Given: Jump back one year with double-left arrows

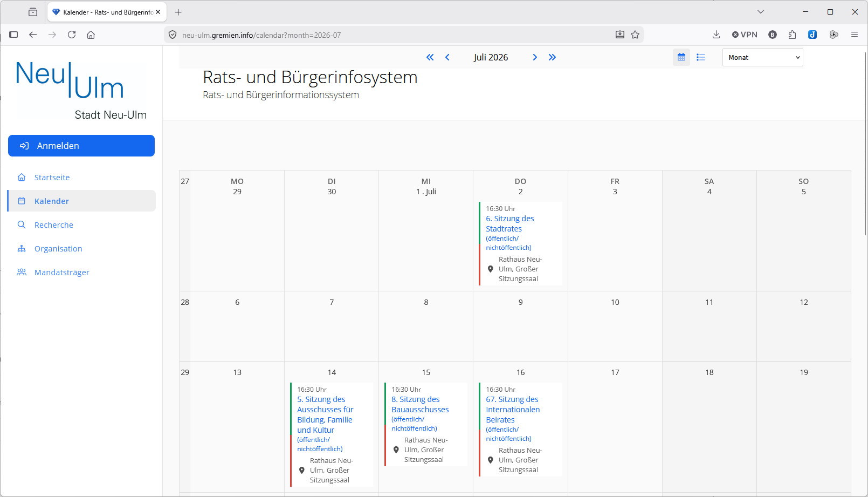Looking at the screenshot, I should pos(430,57).
